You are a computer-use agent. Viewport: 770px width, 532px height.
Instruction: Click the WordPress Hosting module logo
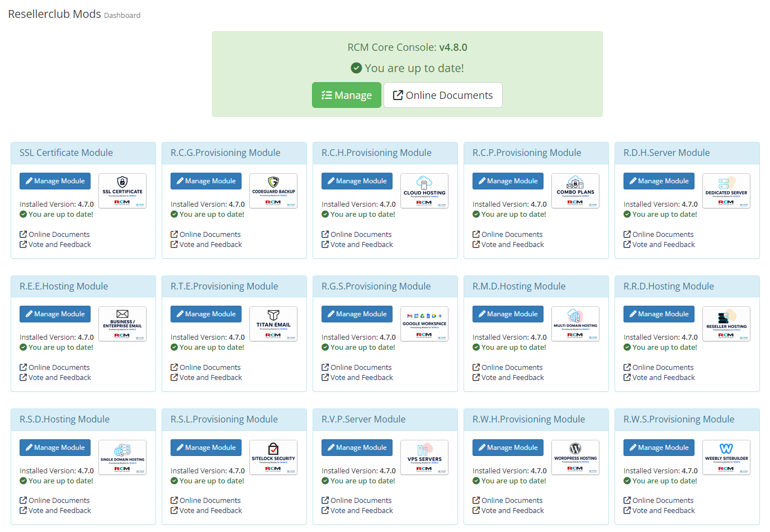(x=575, y=457)
